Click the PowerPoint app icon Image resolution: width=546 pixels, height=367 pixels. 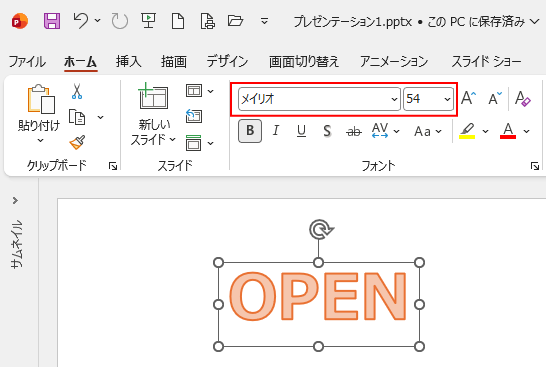click(20, 21)
